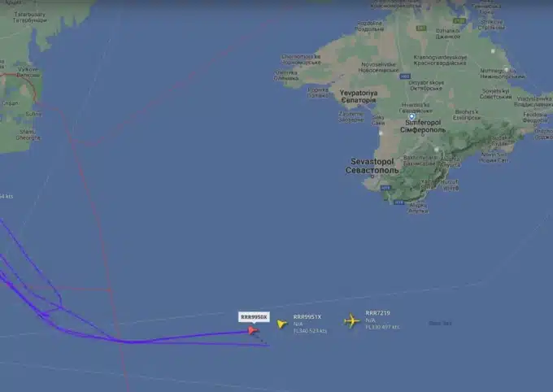
Task: Click the Yevpatoriya city label
Action: (x=359, y=96)
